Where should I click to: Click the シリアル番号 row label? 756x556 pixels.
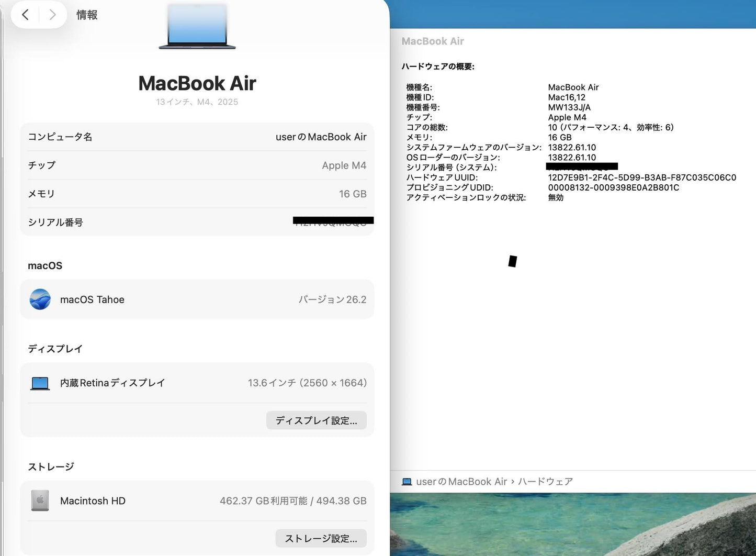click(55, 223)
